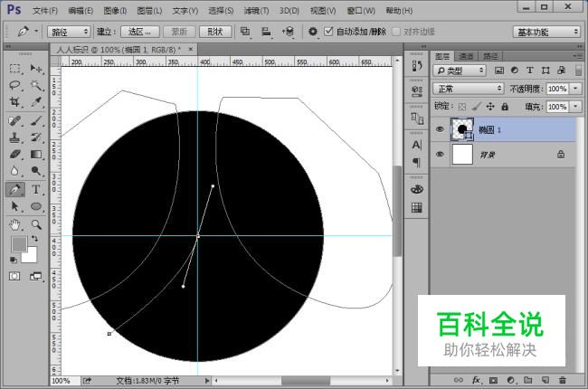Select the Move tool

(x=36, y=68)
